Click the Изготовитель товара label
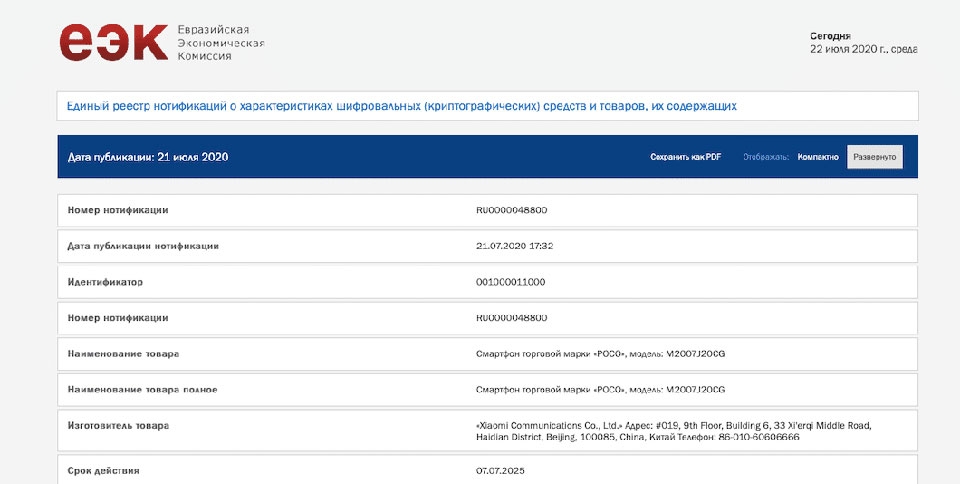This screenshot has width=960, height=484. [118, 425]
